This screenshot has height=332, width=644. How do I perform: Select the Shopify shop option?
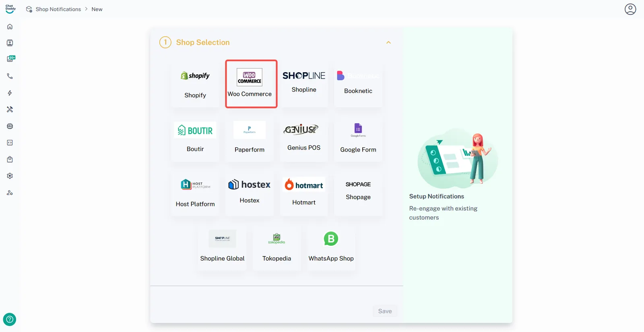[195, 84]
